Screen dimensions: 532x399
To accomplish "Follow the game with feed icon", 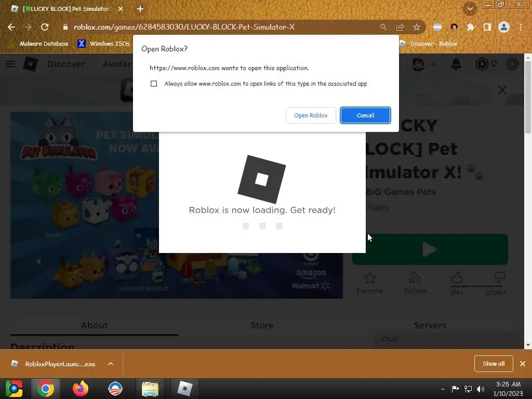I will click(415, 278).
